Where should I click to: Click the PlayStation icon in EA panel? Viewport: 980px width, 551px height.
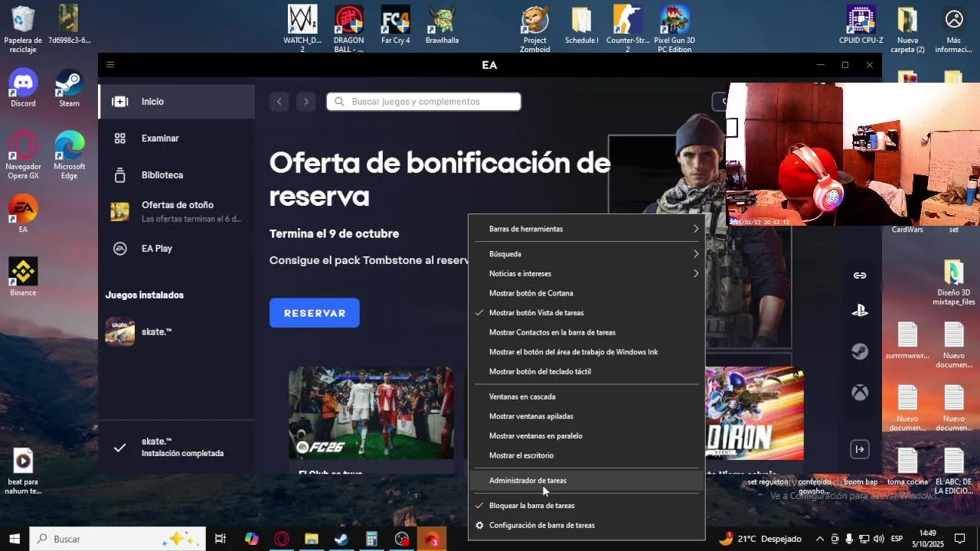tap(860, 311)
